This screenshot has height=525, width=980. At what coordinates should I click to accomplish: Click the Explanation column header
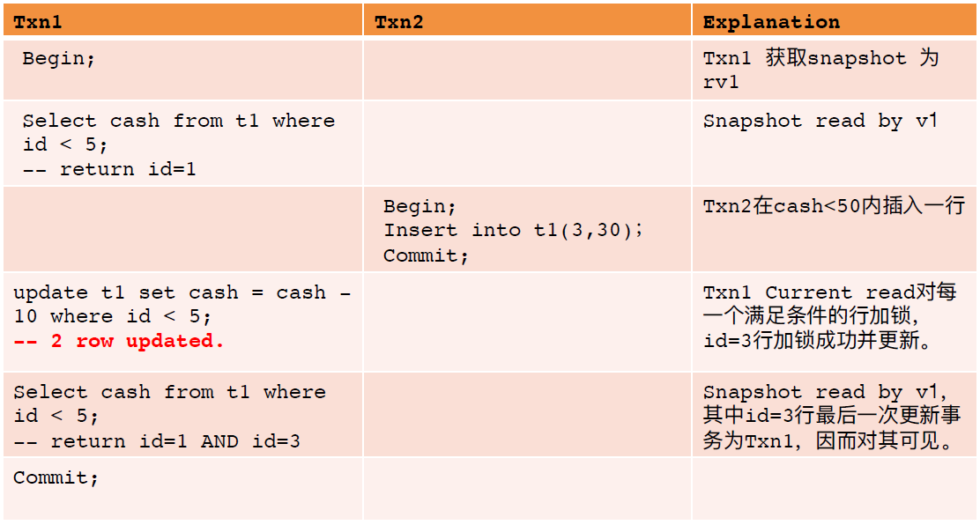coord(771,22)
